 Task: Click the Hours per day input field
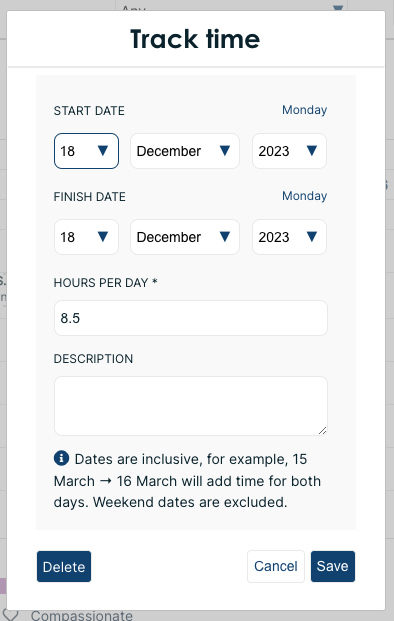[x=191, y=318]
